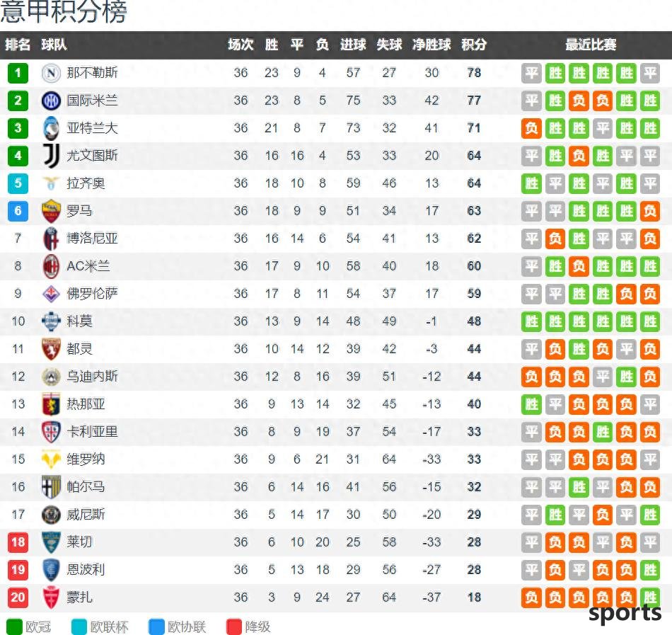Screen dimensions: 672x635
Task: Click the Fiorentina club crest icon
Action: [51, 294]
